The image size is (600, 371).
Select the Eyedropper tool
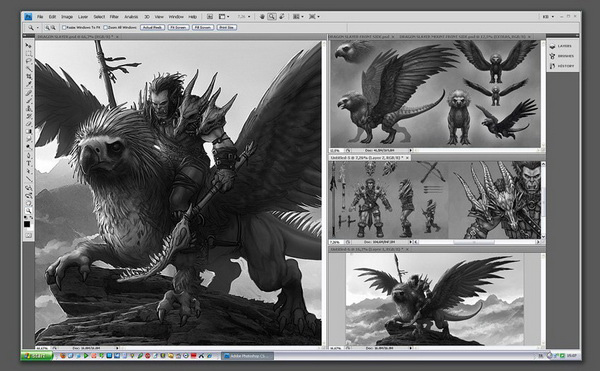(28, 84)
